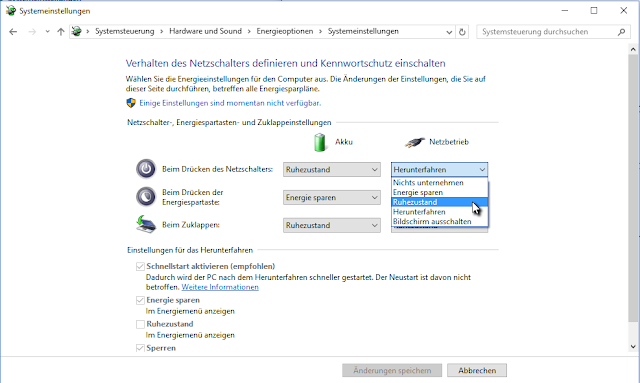Click scrollbar up arrow
This screenshot has height=383, width=640.
633,49
